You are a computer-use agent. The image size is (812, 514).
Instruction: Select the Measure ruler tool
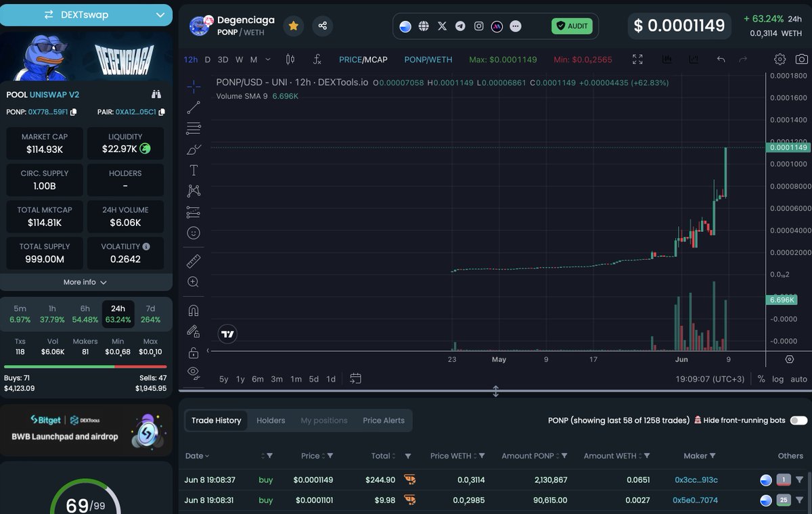(194, 260)
